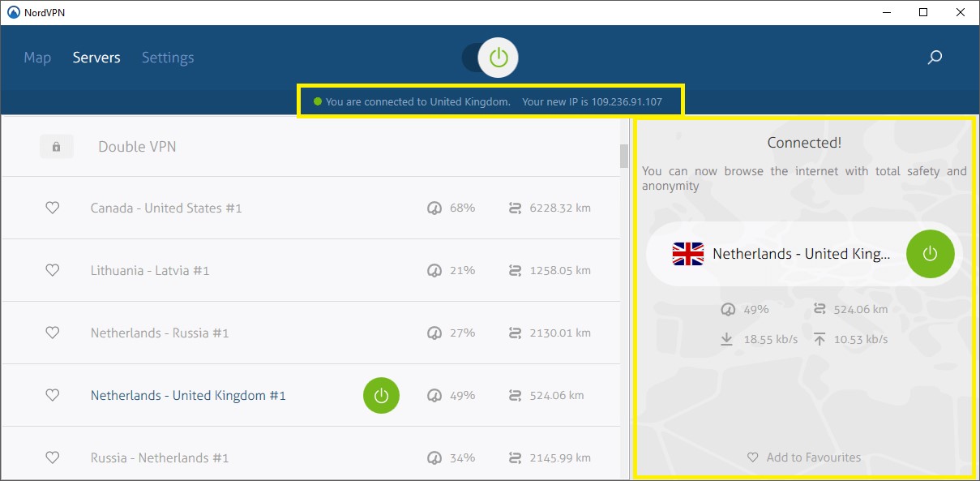The height and width of the screenshot is (481, 980).
Task: Click the Connected! heading
Action: point(804,143)
